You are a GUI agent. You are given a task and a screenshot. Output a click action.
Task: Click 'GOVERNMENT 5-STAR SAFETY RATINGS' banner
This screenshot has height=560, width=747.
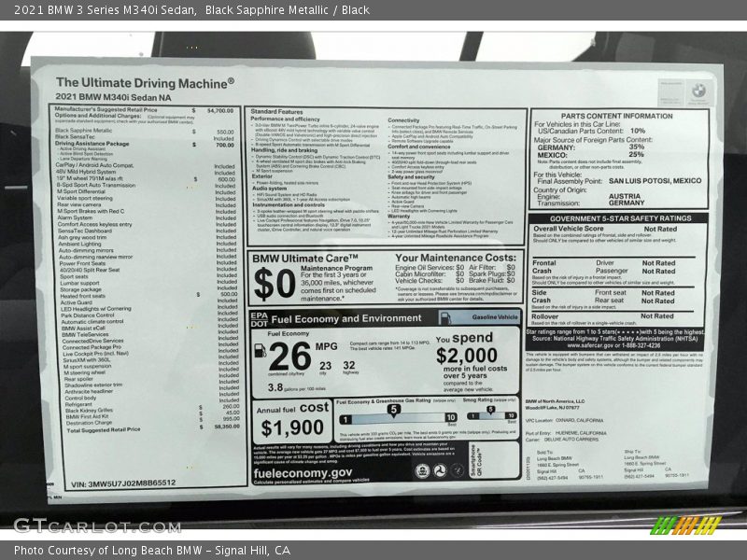[x=620, y=218]
